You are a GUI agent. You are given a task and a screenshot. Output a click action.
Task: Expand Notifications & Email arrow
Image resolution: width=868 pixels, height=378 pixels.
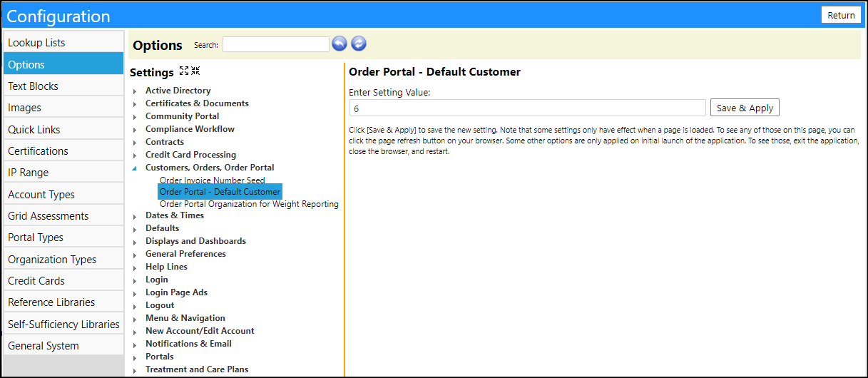(135, 344)
